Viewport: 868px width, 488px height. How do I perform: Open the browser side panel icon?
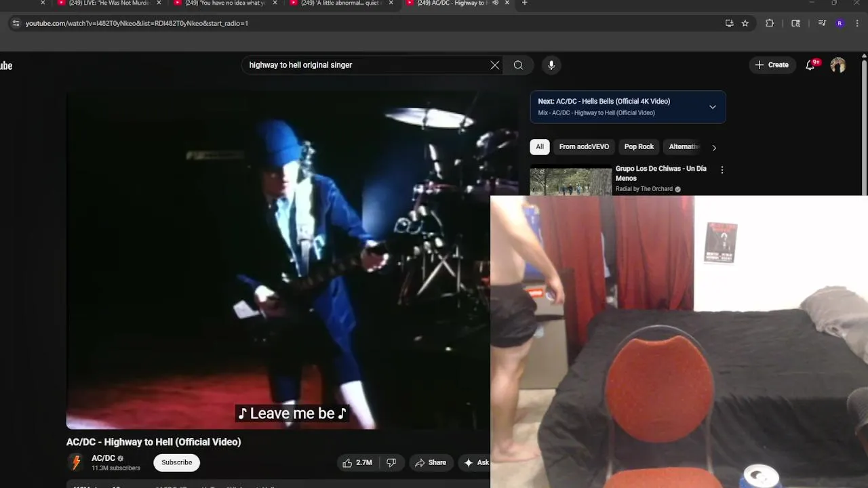click(796, 23)
